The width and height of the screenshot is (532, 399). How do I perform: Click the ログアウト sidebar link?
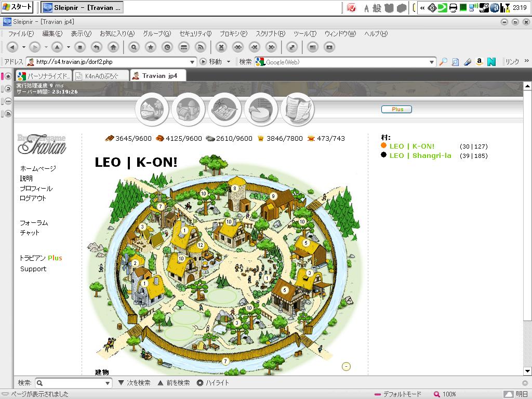(x=33, y=198)
